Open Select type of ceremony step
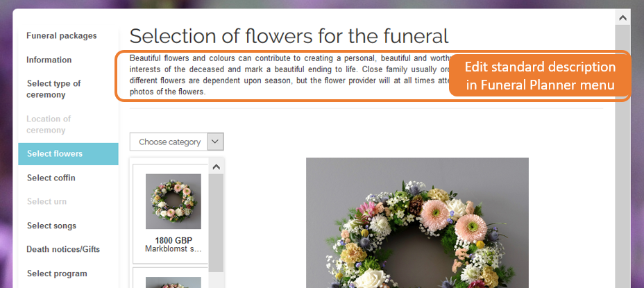The image size is (644, 288). tap(54, 89)
